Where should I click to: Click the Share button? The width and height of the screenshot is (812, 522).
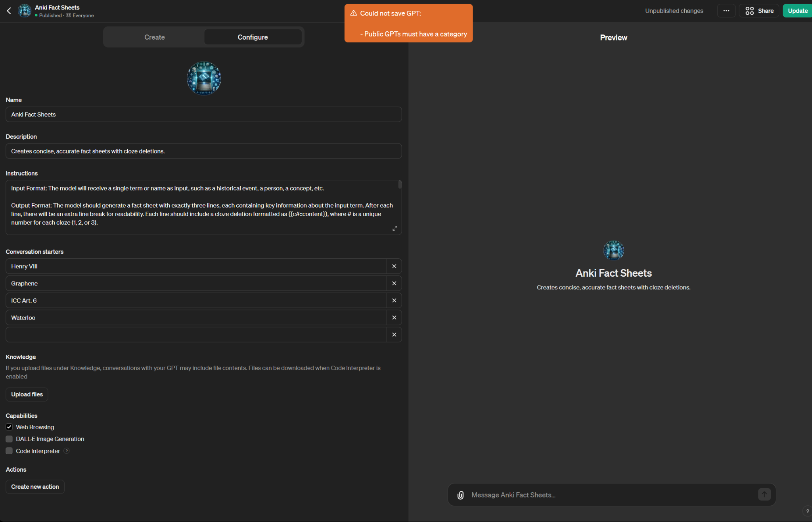[759, 11]
